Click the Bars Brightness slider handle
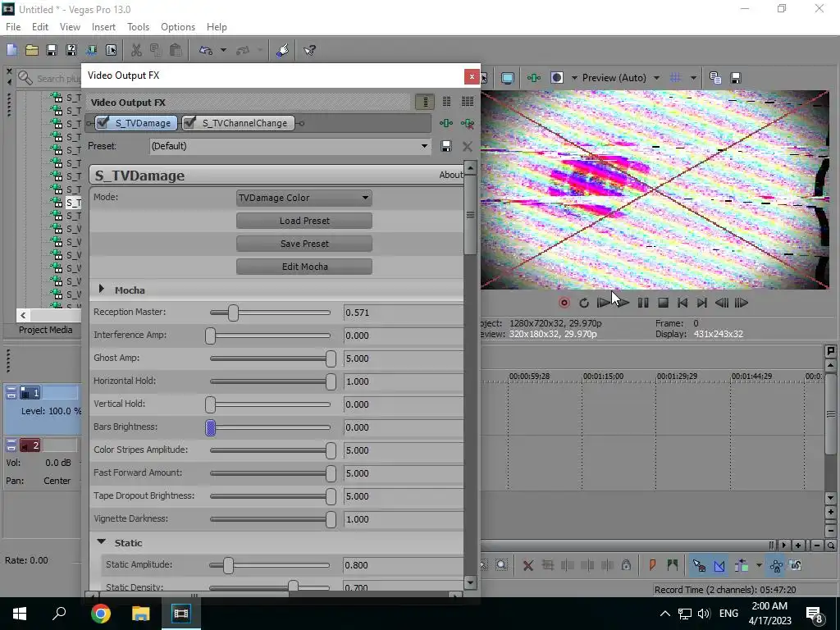840x630 pixels. coord(211,427)
